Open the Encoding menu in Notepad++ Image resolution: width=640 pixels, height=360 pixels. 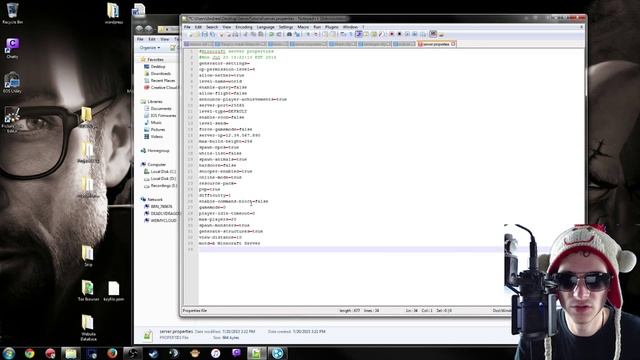(x=244, y=27)
